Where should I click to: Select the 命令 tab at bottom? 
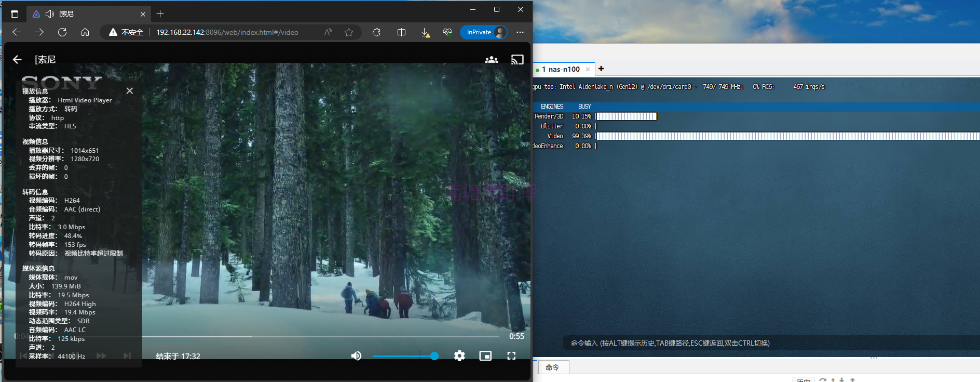[552, 367]
